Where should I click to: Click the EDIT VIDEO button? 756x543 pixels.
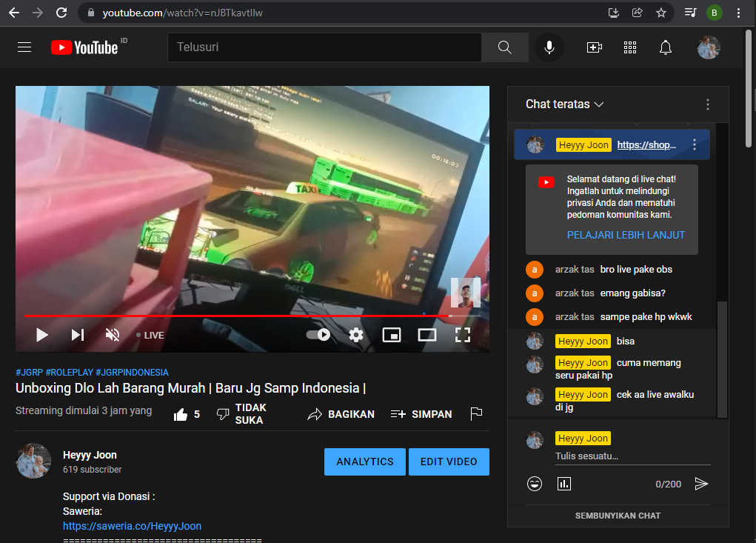pyautogui.click(x=449, y=462)
